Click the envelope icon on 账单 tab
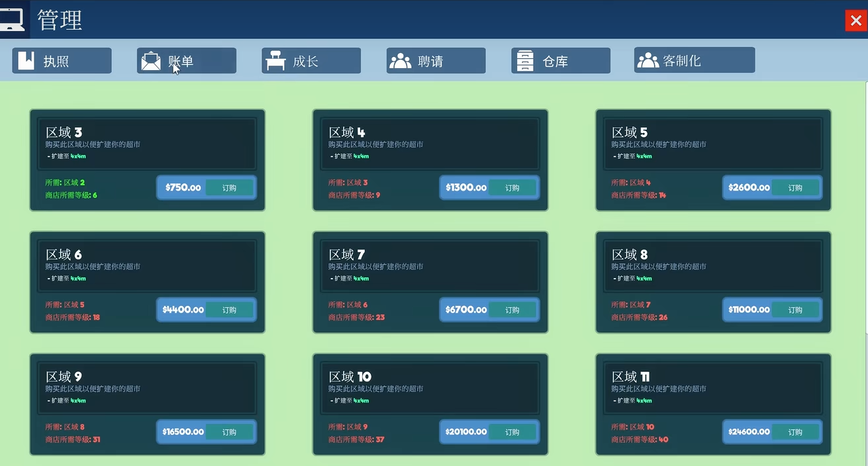Image resolution: width=868 pixels, height=466 pixels. click(x=151, y=62)
